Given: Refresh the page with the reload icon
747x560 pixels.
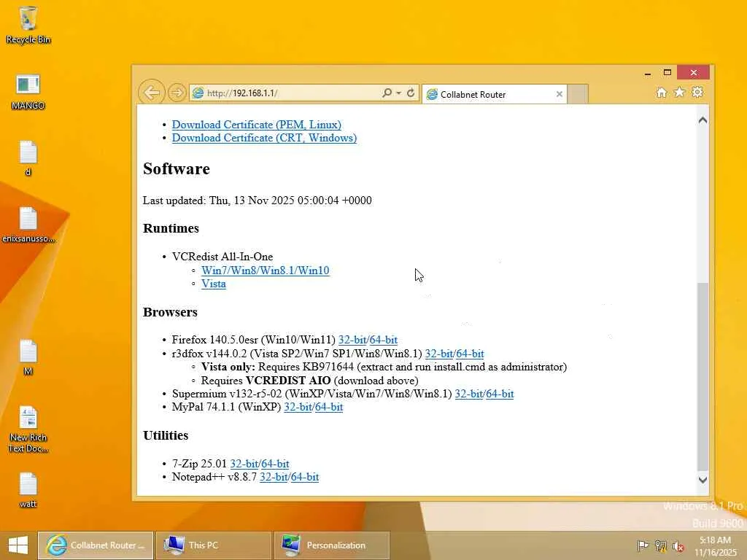Looking at the screenshot, I should 411,93.
